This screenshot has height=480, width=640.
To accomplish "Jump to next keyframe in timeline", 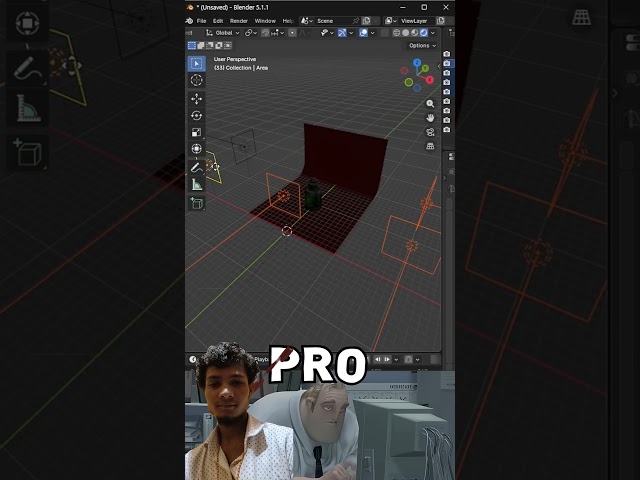I will click(x=387, y=360).
